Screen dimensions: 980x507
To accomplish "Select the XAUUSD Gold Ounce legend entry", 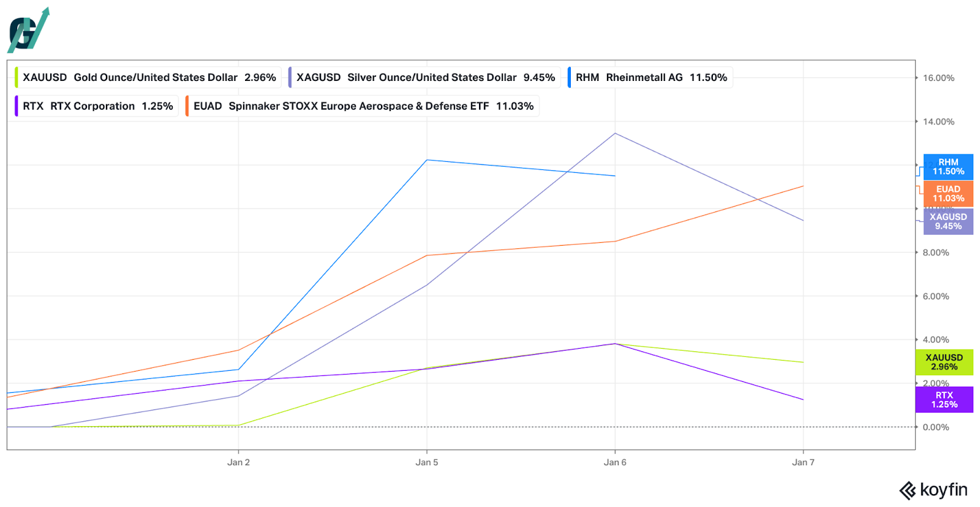I will pos(148,77).
